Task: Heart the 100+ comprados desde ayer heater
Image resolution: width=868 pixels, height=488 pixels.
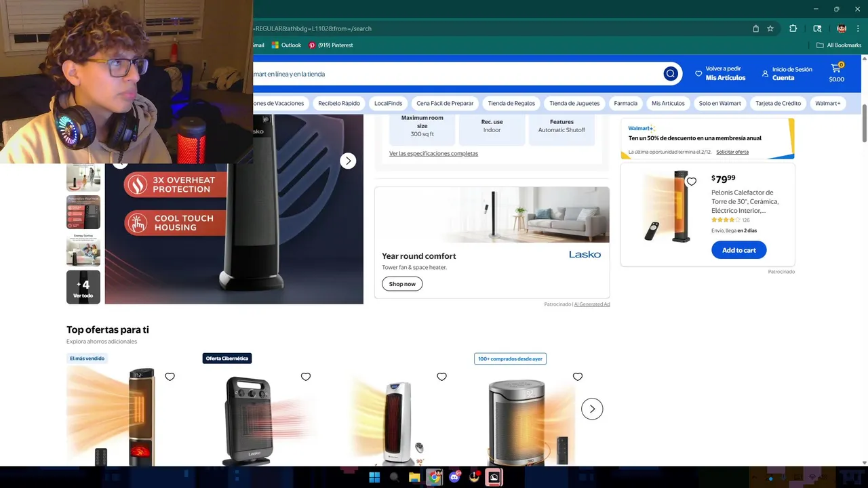Action: click(x=578, y=377)
